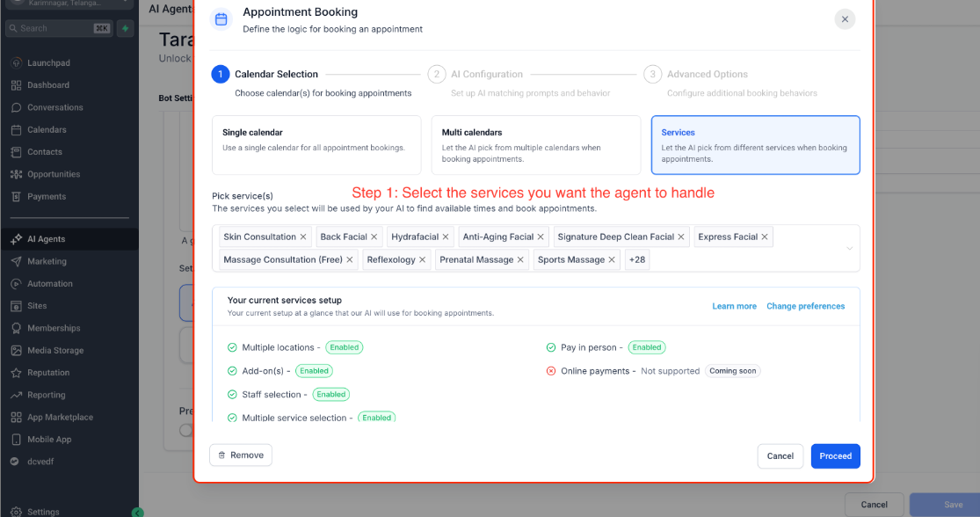Remove Signature Deep Clean Facial tag
This screenshot has width=980, height=517.
pyautogui.click(x=681, y=237)
